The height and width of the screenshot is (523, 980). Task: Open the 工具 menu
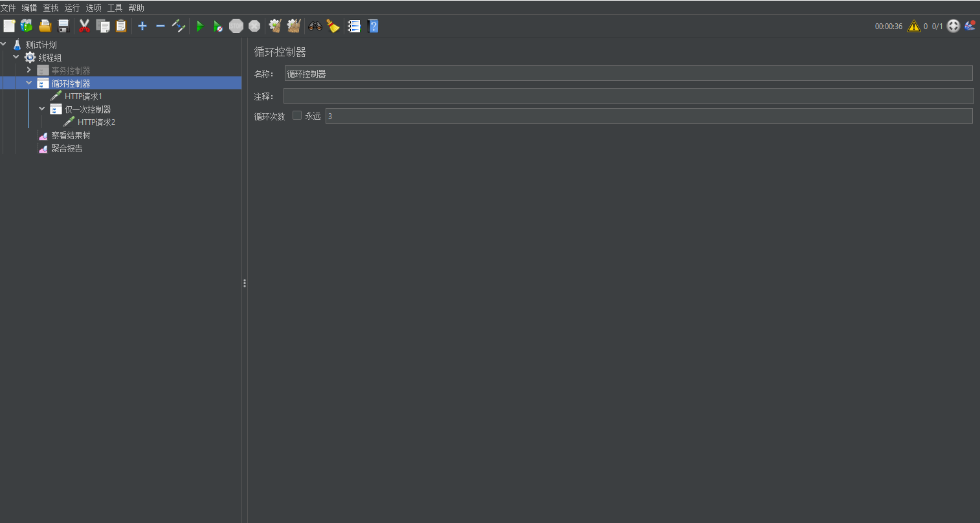[115, 8]
